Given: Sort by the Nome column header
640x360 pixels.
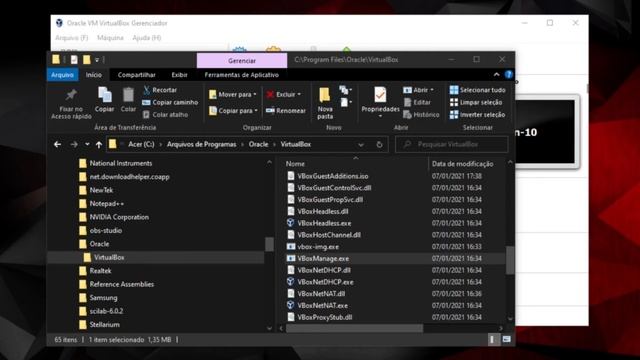Looking at the screenshot, I should (x=295, y=164).
